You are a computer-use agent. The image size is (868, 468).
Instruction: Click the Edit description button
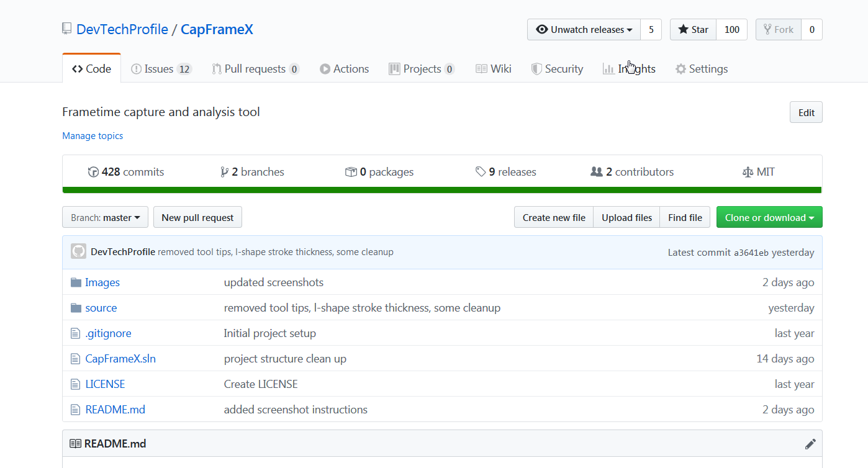(x=806, y=112)
